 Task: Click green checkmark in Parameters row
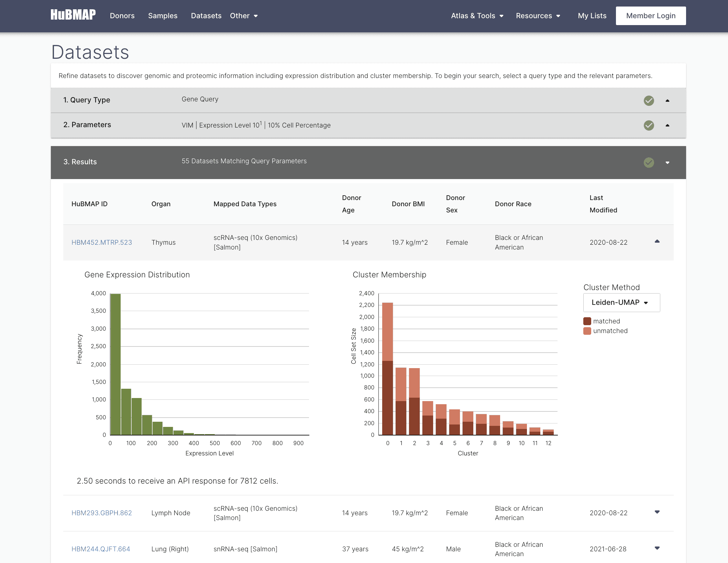click(649, 125)
